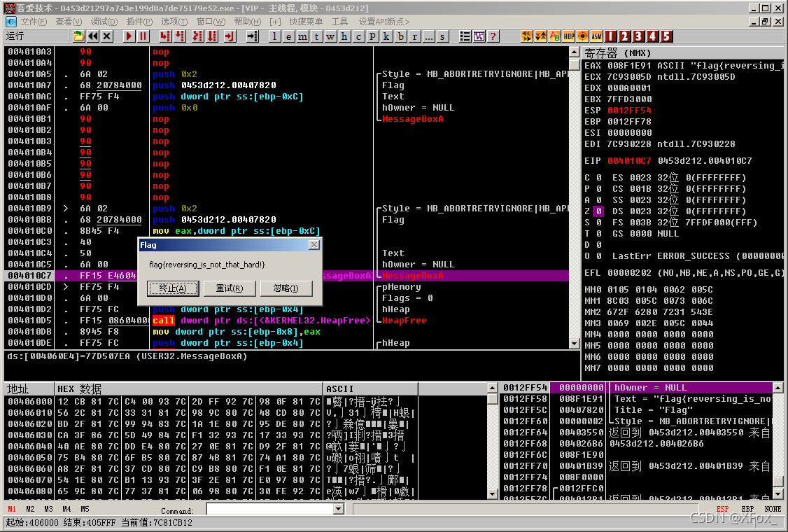
Task: Open the 快捷菜单 menu
Action: [x=306, y=22]
